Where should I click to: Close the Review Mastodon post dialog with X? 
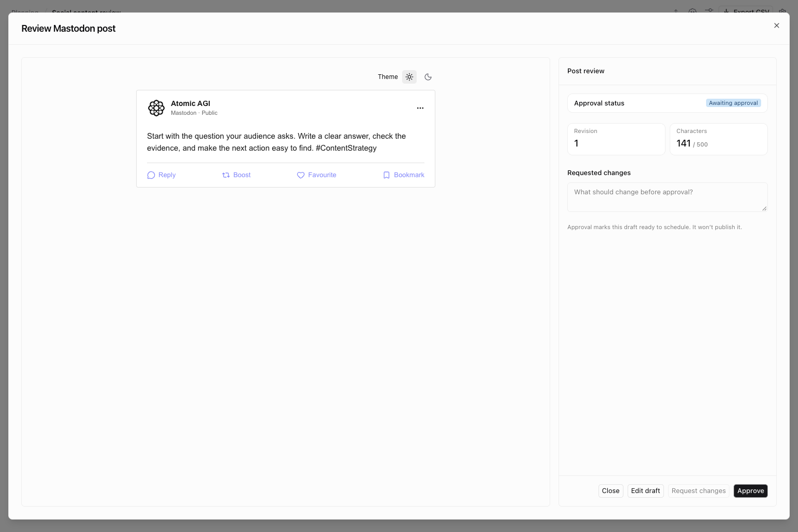[x=777, y=25]
